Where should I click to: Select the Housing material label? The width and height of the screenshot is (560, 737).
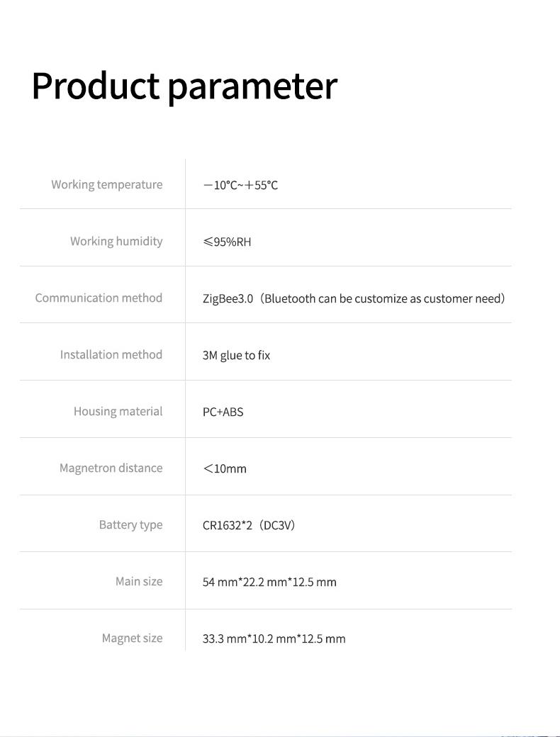coord(118,412)
